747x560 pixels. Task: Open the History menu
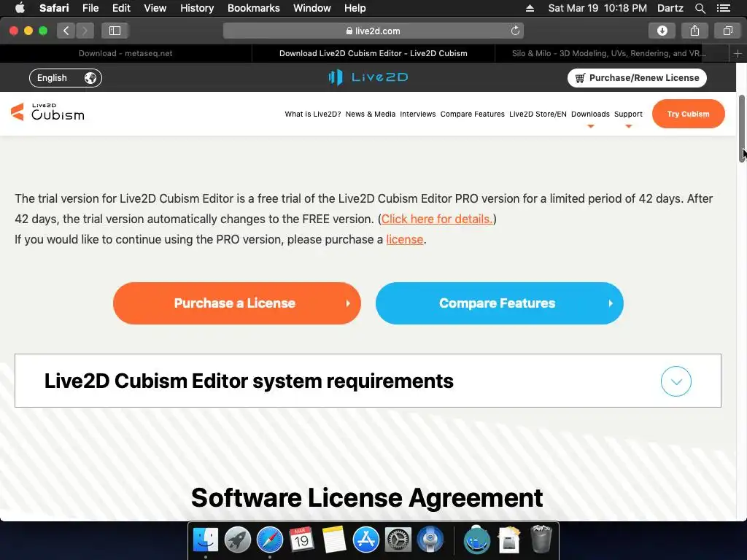(197, 8)
